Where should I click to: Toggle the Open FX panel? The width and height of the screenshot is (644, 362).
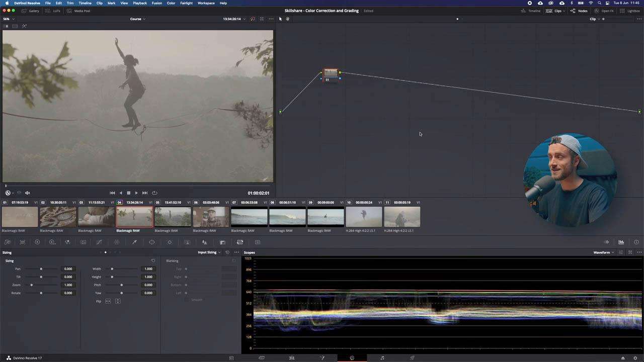[604, 11]
